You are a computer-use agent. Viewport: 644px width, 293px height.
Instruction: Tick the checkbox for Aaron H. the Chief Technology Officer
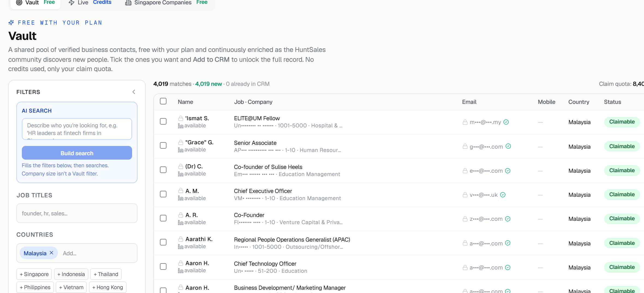[163, 266]
